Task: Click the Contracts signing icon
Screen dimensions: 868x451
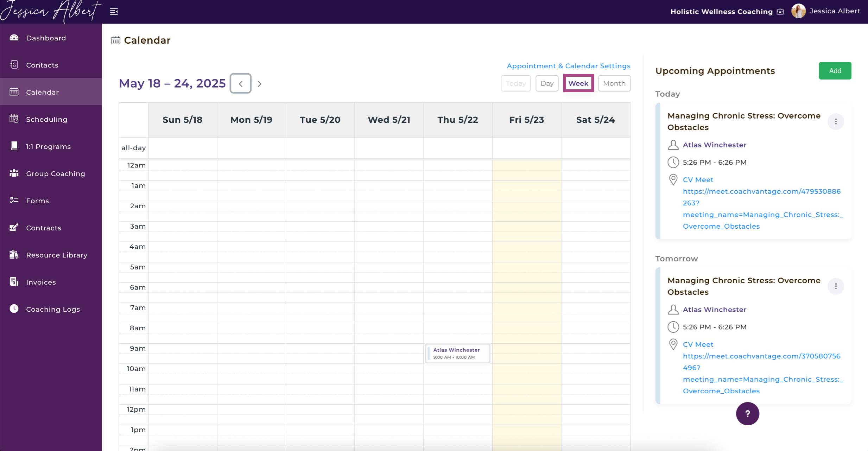Action: coord(14,227)
